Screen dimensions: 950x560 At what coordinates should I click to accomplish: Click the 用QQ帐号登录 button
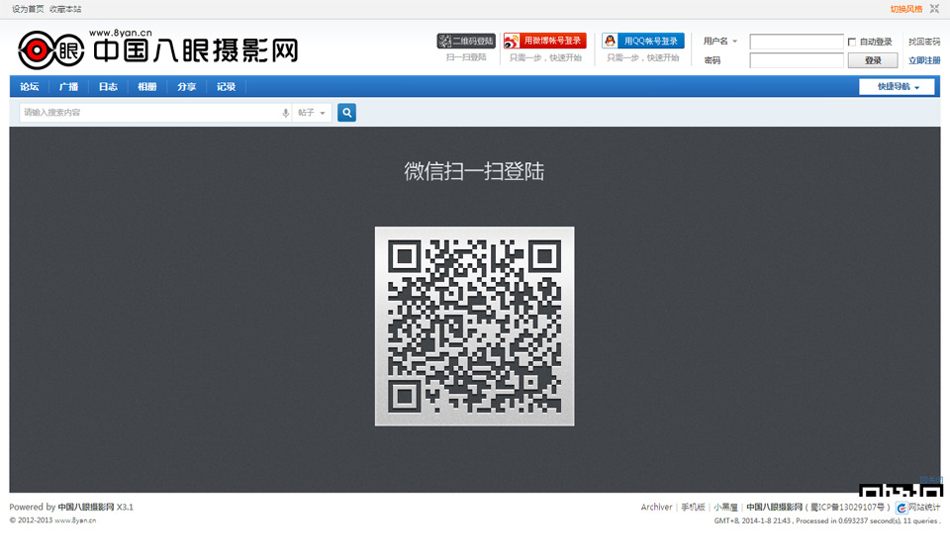pyautogui.click(x=643, y=41)
